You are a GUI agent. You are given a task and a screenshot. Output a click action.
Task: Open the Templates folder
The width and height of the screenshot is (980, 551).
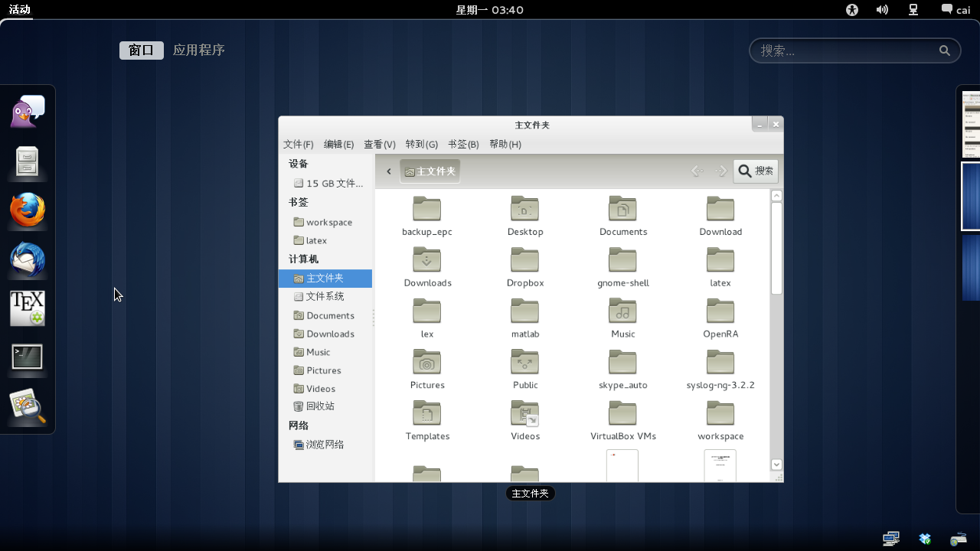coord(427,422)
